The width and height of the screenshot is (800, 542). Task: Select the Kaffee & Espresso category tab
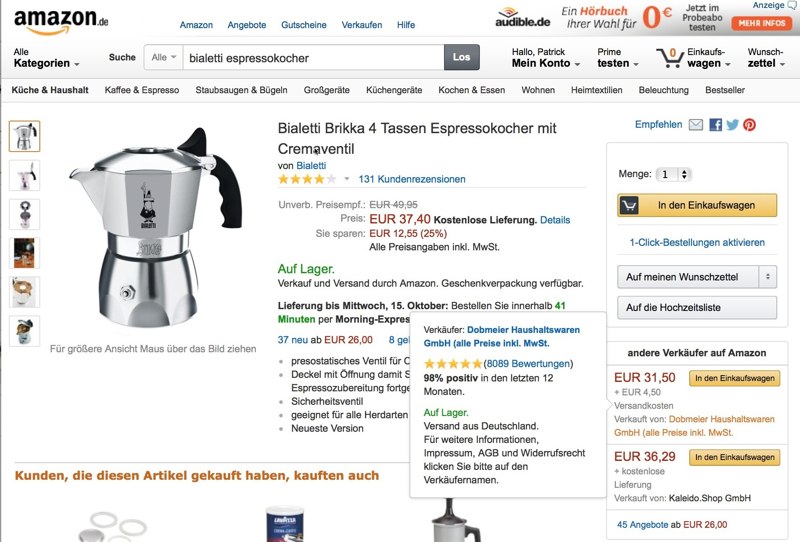tap(142, 90)
